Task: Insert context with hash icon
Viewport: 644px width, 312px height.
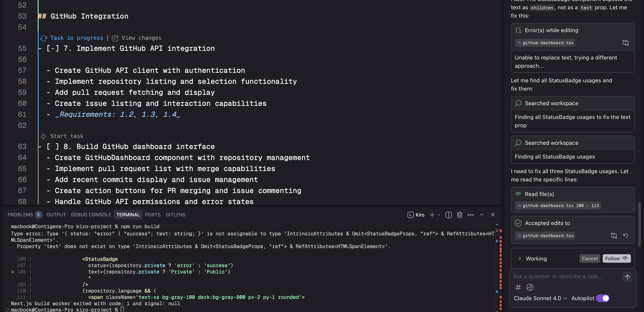Action: (518, 287)
